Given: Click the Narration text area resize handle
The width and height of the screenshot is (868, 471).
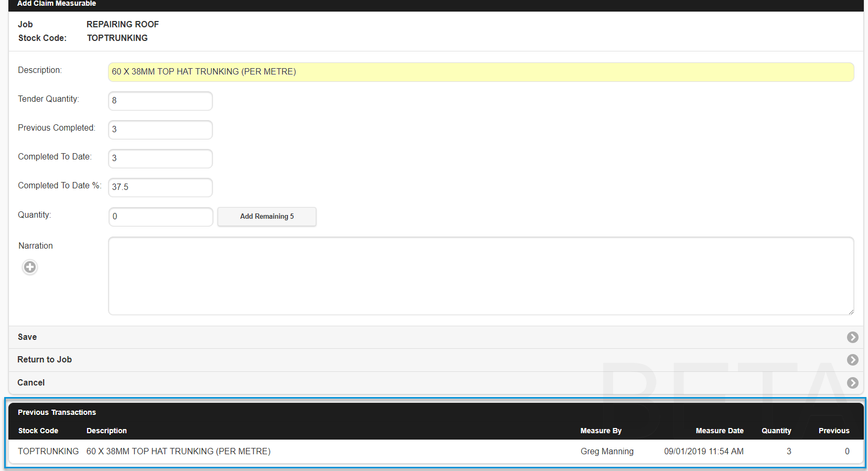Looking at the screenshot, I should pos(851,312).
